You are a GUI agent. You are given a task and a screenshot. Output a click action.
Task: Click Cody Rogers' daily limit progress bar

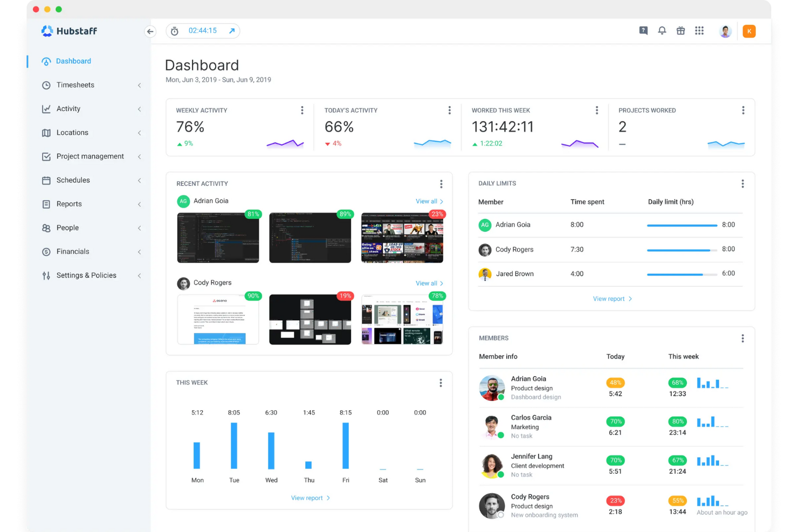point(682,250)
